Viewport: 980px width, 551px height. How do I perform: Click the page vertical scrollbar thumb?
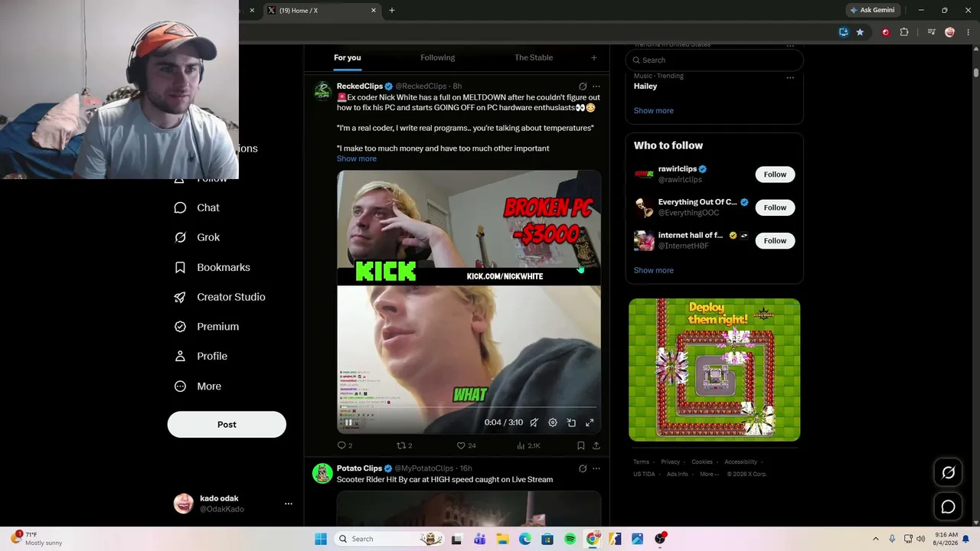(x=976, y=73)
